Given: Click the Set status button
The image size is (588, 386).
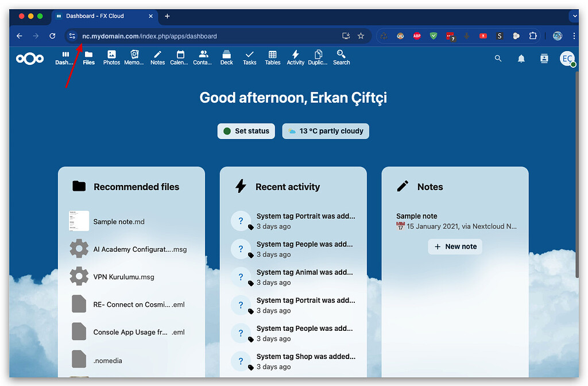Looking at the screenshot, I should 246,131.
